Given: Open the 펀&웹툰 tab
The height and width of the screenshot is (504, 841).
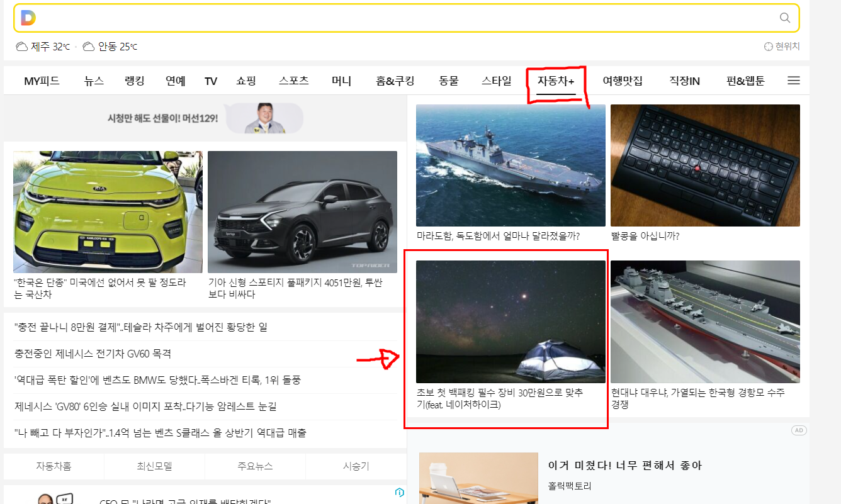Looking at the screenshot, I should (x=745, y=81).
